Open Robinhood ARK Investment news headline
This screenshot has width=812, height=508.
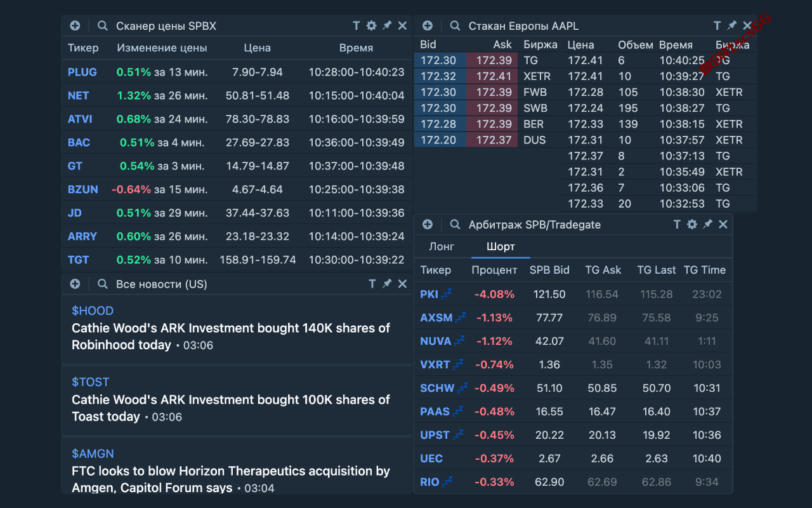(x=231, y=337)
